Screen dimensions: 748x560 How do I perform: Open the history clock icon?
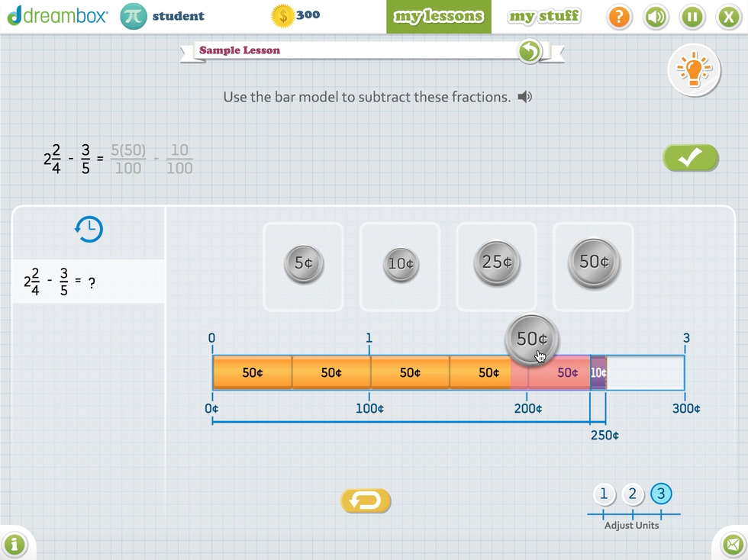89,229
